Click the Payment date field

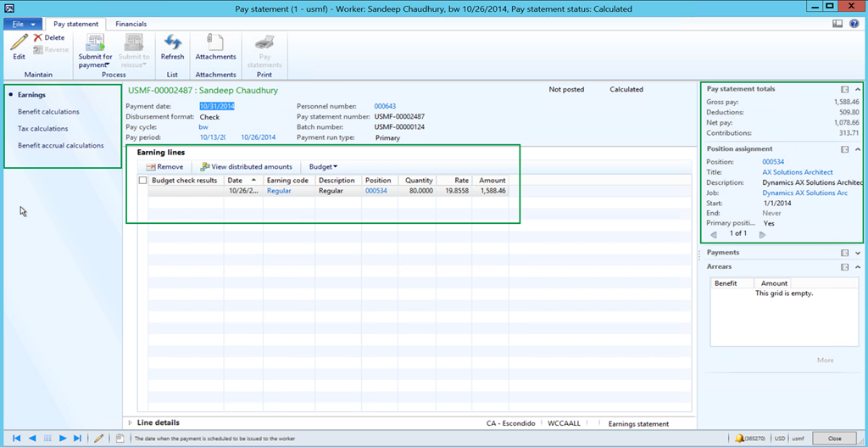pyautogui.click(x=217, y=106)
